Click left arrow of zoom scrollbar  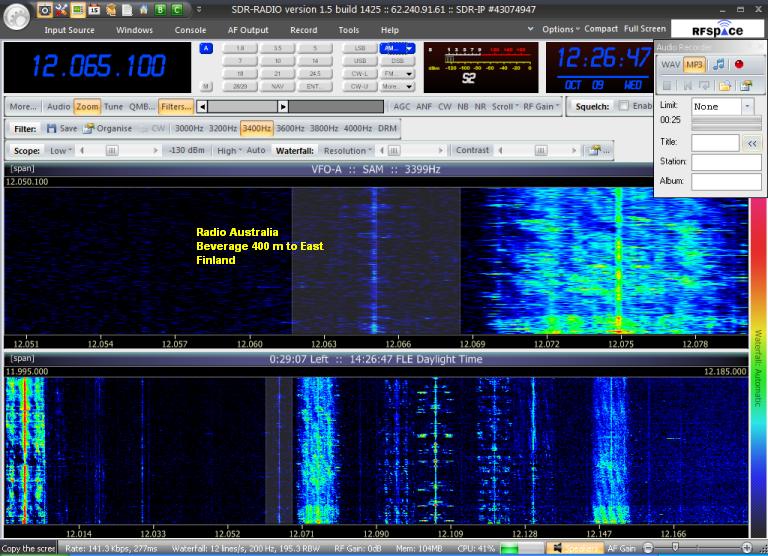pos(202,106)
